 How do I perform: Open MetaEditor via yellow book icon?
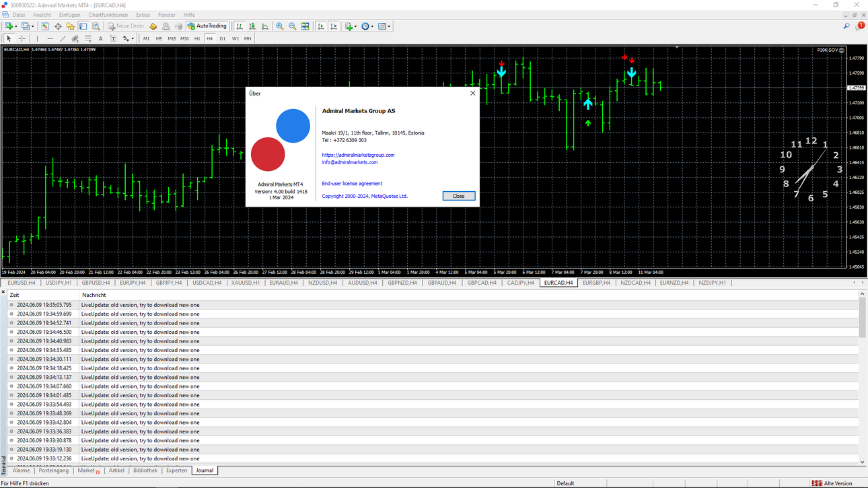pyautogui.click(x=153, y=26)
